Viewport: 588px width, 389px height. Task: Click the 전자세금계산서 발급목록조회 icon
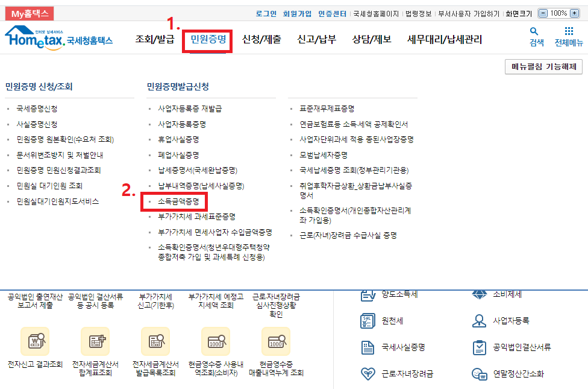click(x=155, y=341)
